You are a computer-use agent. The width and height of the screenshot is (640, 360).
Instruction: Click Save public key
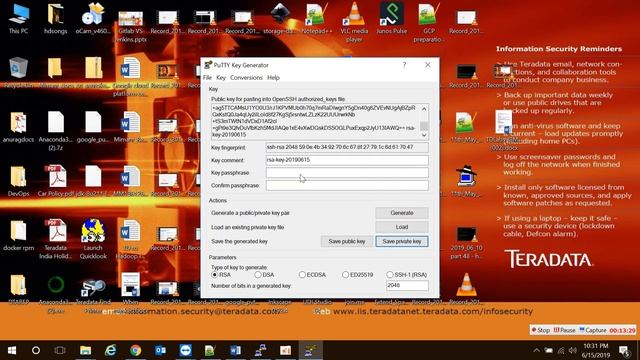pyautogui.click(x=347, y=241)
